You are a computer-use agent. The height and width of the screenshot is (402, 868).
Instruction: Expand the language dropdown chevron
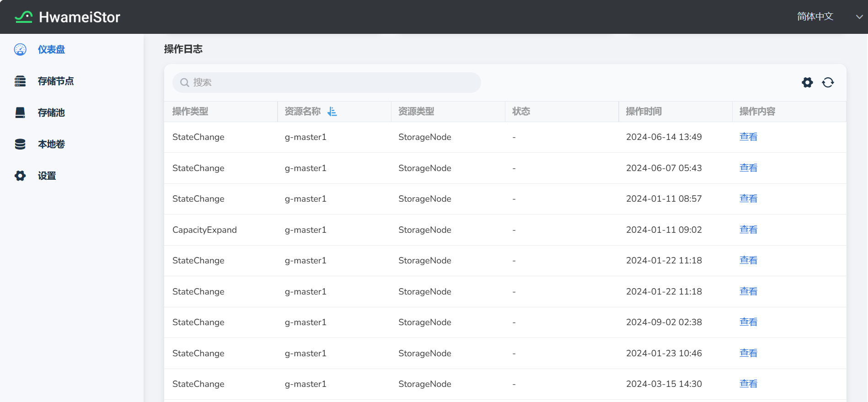click(x=859, y=17)
